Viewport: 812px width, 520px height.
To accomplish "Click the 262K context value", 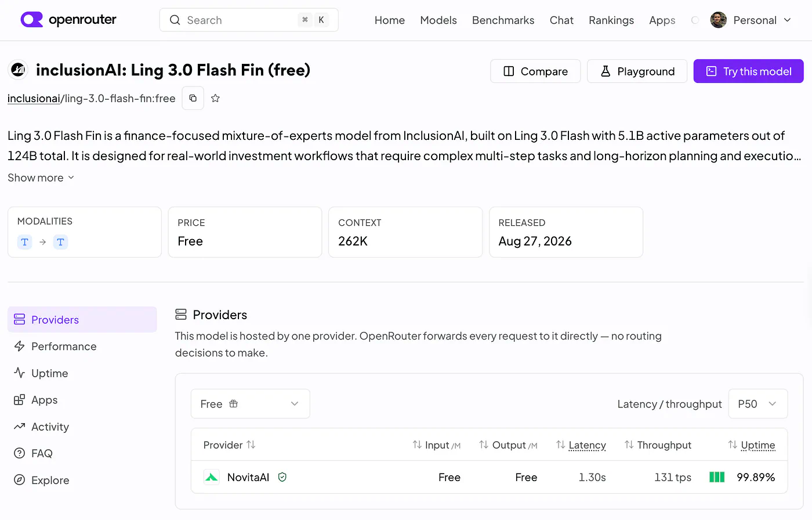I will [353, 241].
